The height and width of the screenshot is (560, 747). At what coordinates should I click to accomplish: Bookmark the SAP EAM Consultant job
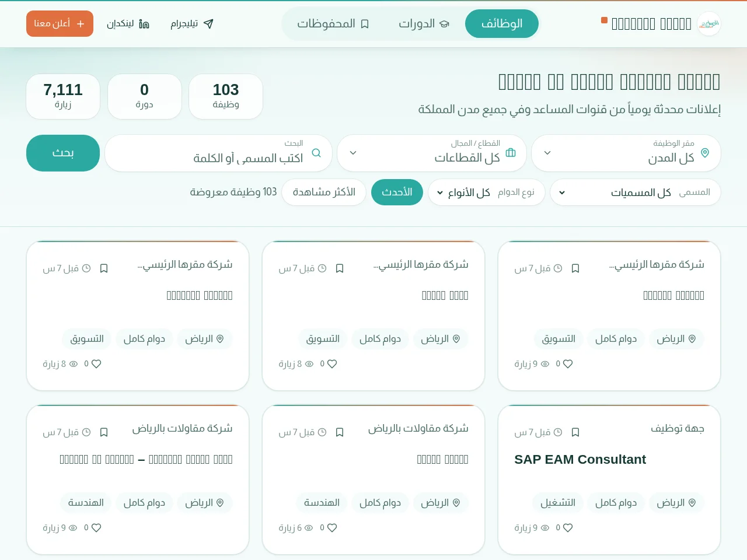coord(575,432)
